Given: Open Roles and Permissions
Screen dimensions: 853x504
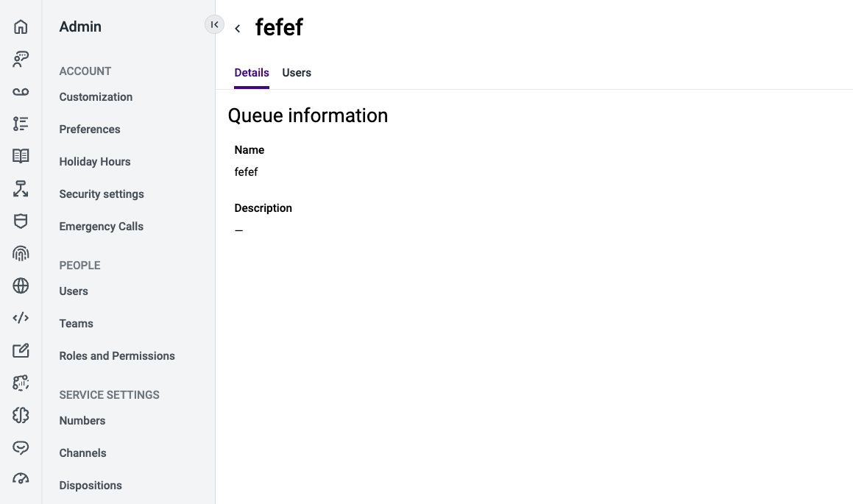Looking at the screenshot, I should tap(117, 356).
